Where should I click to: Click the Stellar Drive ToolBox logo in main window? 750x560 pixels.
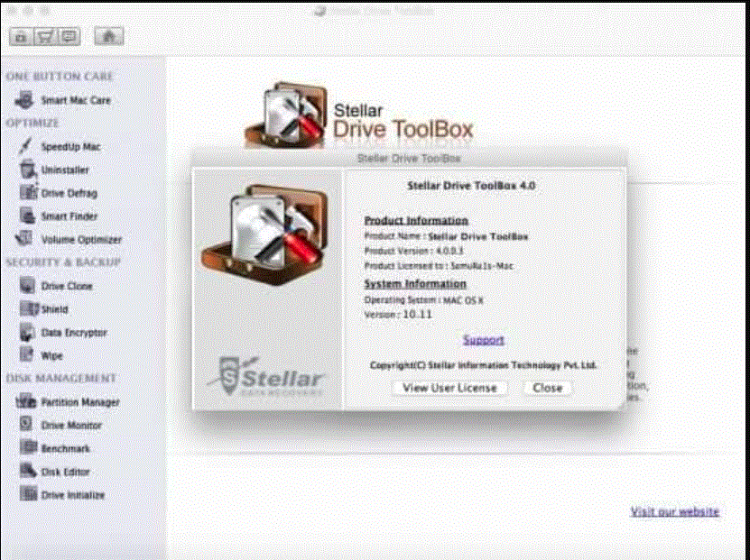[358, 115]
